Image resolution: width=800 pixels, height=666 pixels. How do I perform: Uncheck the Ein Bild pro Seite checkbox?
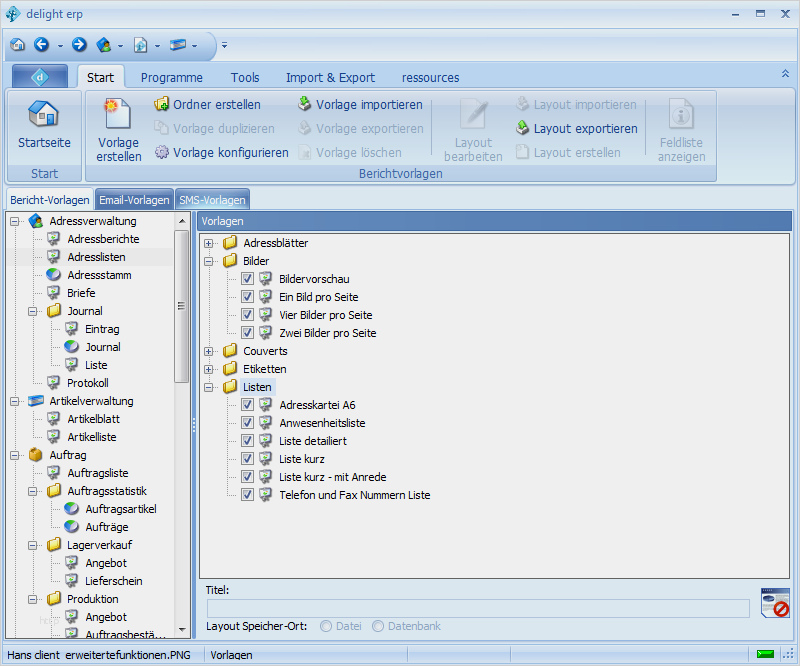[x=247, y=297]
